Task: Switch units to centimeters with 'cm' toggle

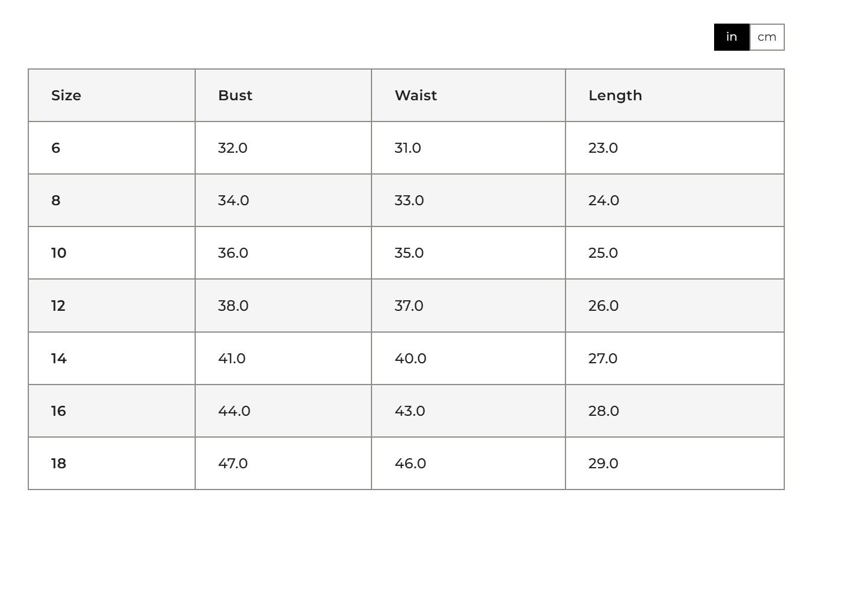Action: coord(767,37)
